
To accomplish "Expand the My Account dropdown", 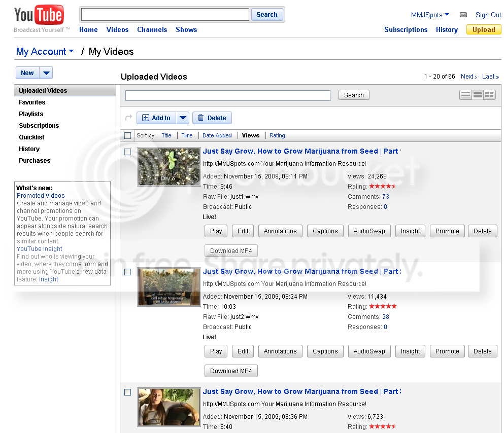I will [45, 51].
